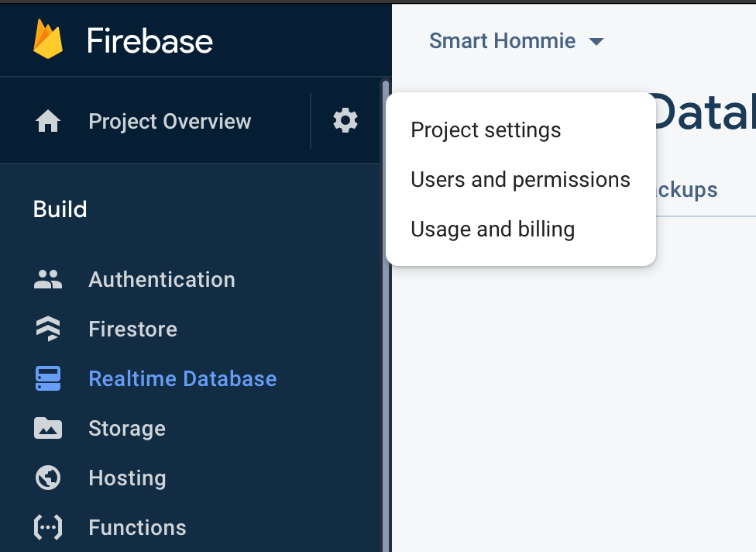The height and width of the screenshot is (552, 756).
Task: Expand the Smart Hommie project dropdown
Action: (503, 41)
